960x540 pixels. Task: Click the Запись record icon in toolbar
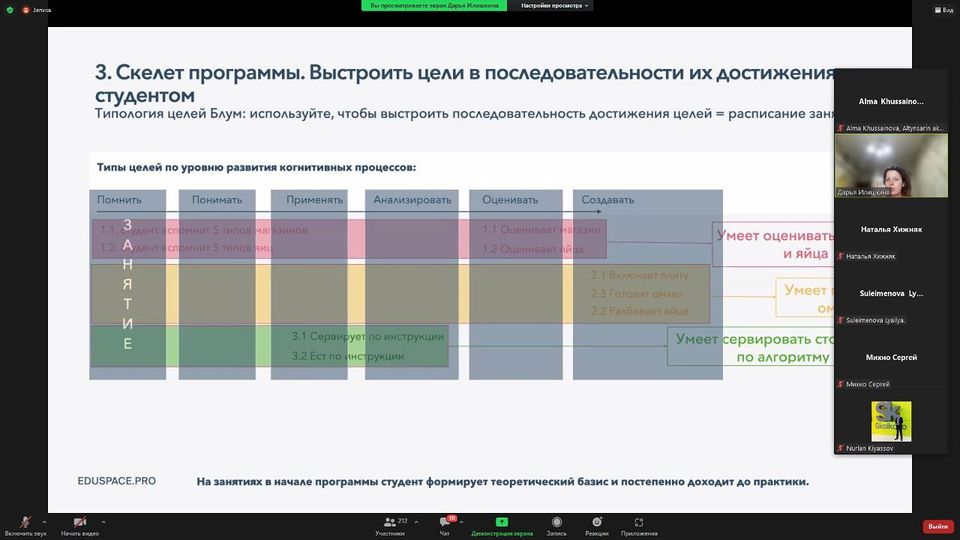[x=557, y=522]
